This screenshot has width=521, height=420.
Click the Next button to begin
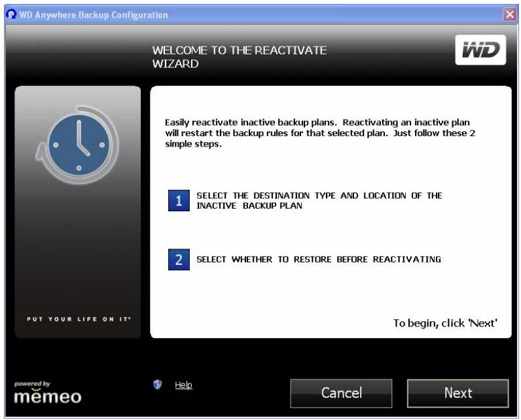point(458,393)
